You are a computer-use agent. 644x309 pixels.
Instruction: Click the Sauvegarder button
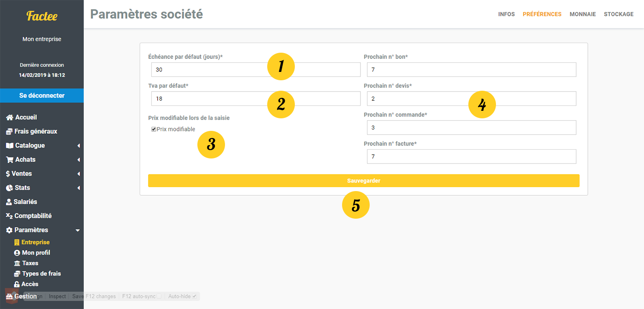click(x=363, y=180)
